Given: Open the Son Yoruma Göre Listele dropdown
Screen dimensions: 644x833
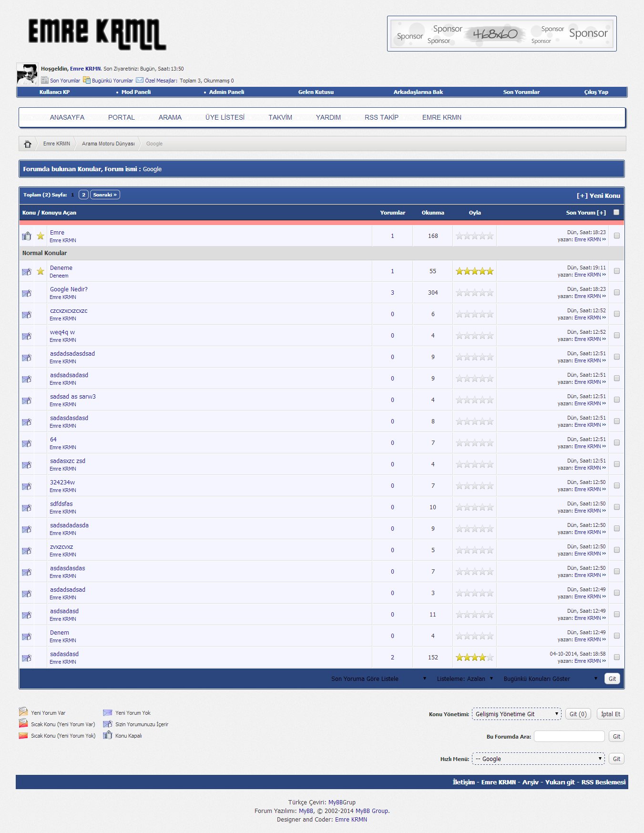Looking at the screenshot, I should (x=378, y=679).
